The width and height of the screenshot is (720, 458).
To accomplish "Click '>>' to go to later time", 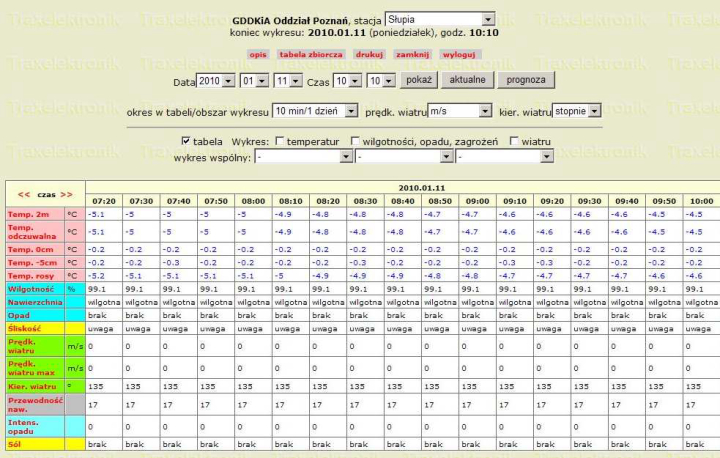I will 67,195.
